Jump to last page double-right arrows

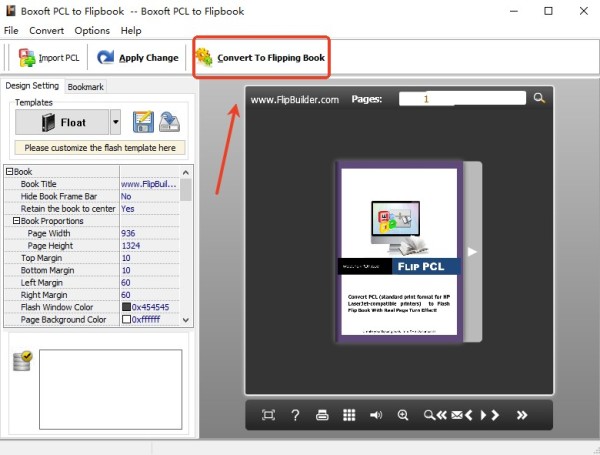pyautogui.click(x=522, y=415)
